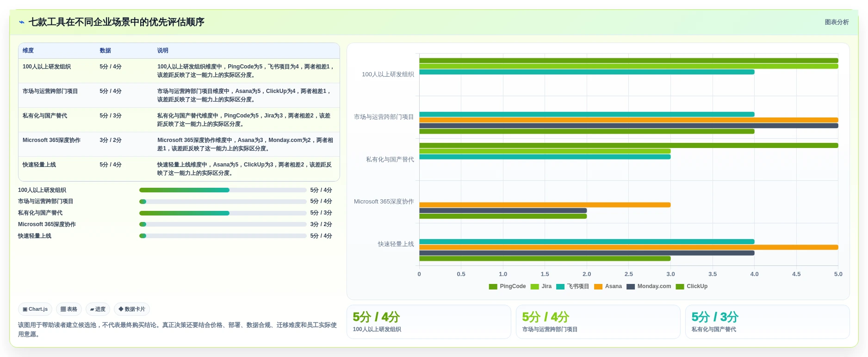Select the 进度 tag chip
868x357 pixels.
[x=98, y=309]
